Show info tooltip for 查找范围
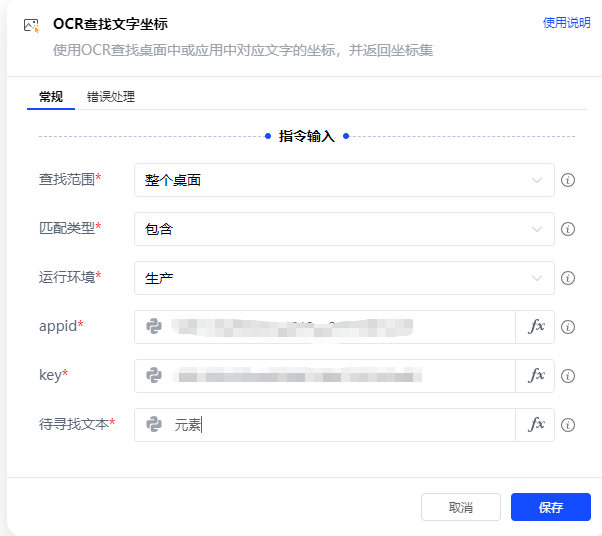 pyautogui.click(x=568, y=180)
